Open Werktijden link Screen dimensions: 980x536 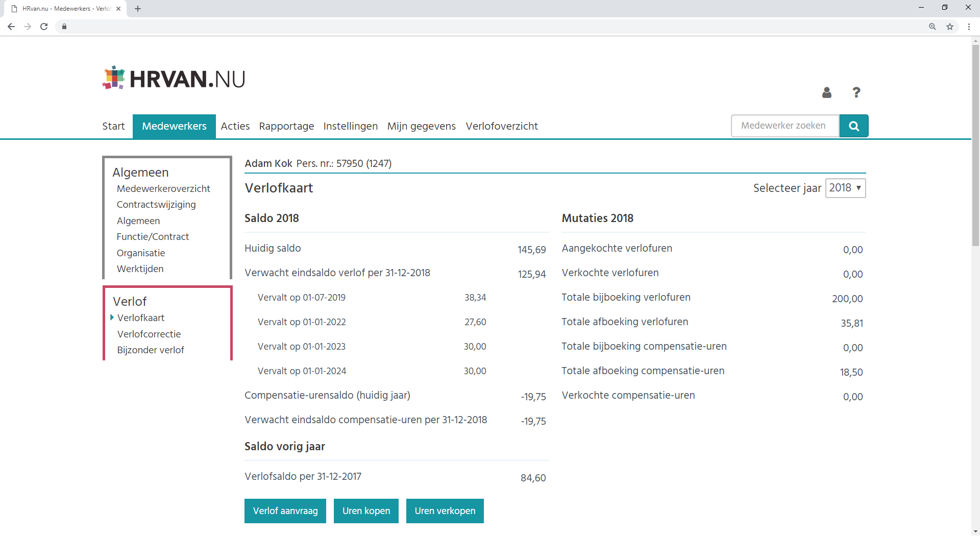[140, 269]
